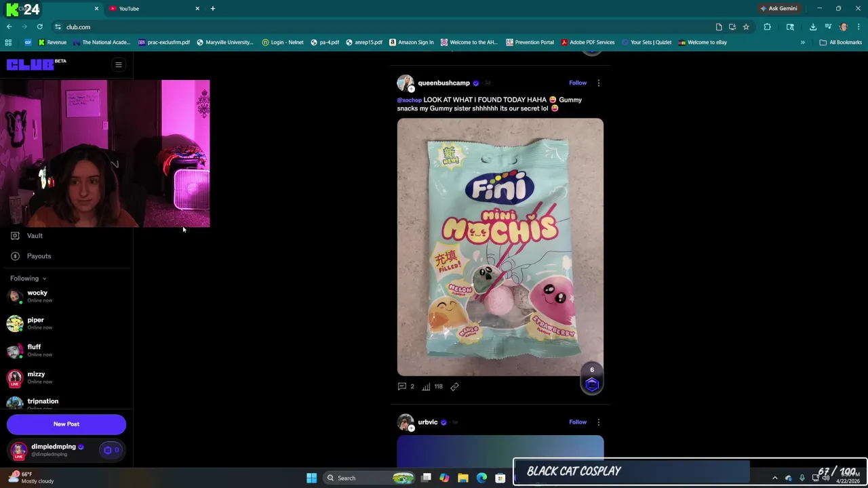Open Chrome downloads

point(813,27)
